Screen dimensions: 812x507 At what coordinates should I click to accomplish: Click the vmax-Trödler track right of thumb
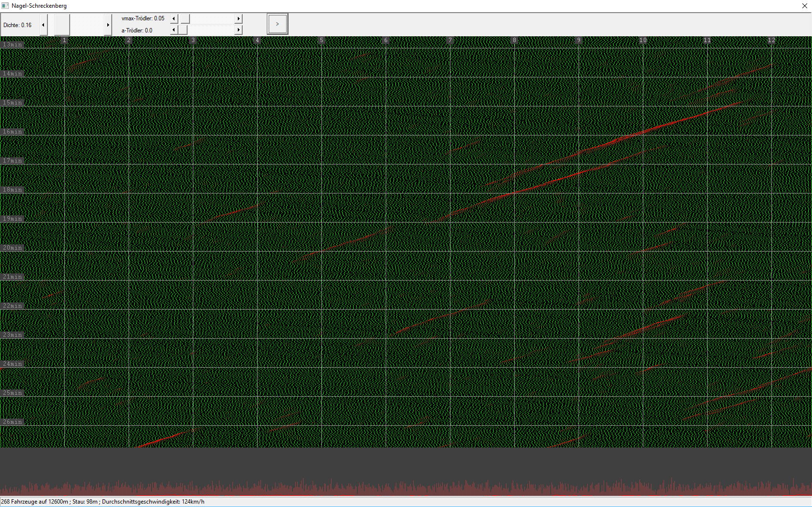point(212,18)
